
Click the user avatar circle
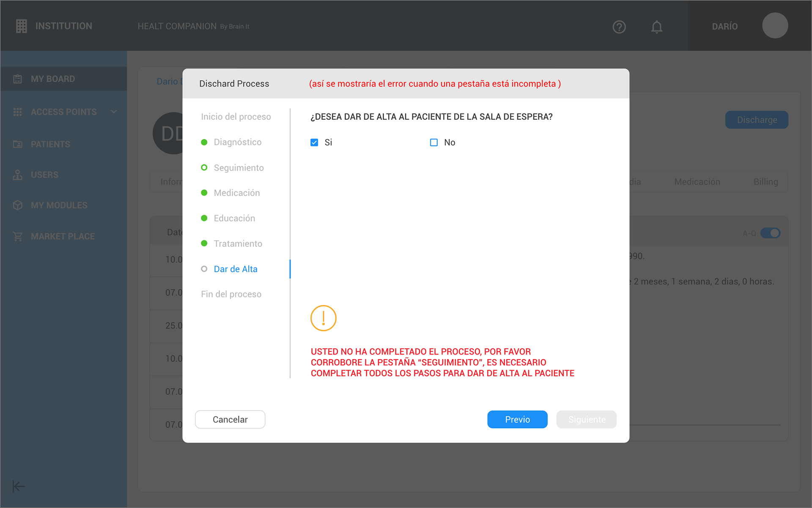coord(775,26)
